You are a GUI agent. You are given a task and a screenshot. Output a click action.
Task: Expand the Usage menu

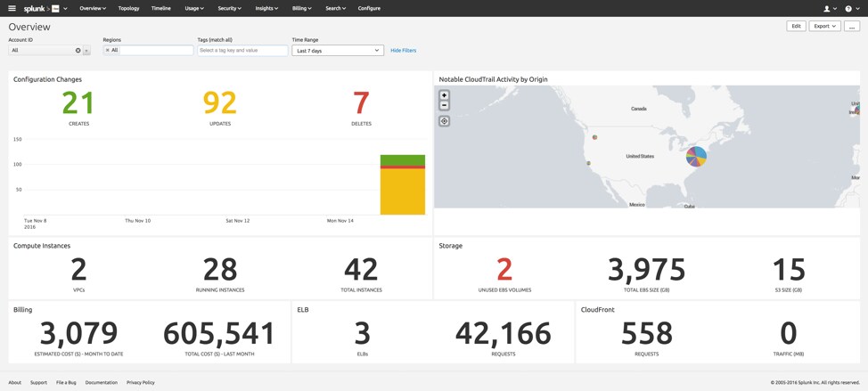coord(194,8)
